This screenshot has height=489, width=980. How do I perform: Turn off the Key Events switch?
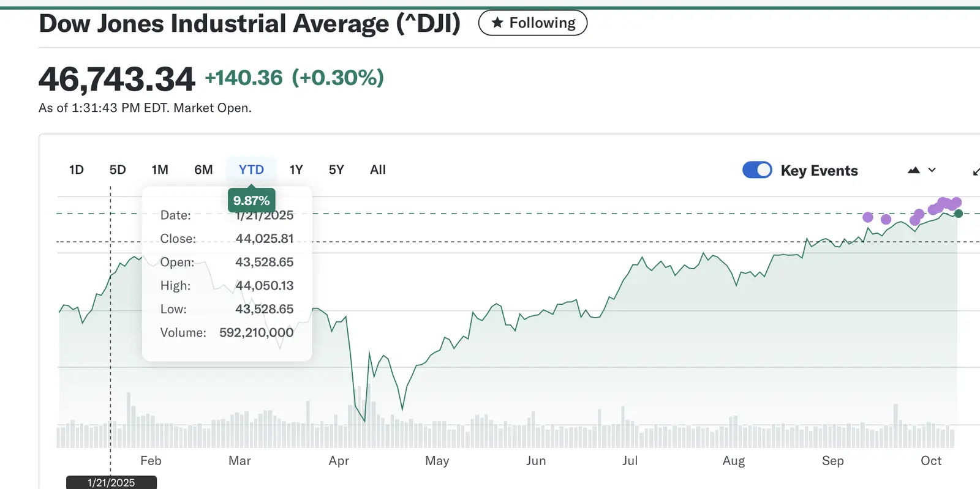tap(757, 170)
